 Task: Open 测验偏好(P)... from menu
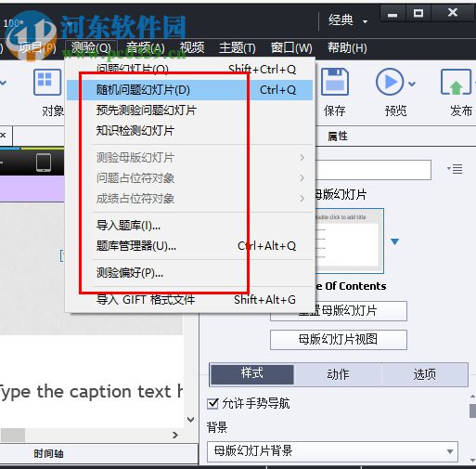tap(190, 273)
